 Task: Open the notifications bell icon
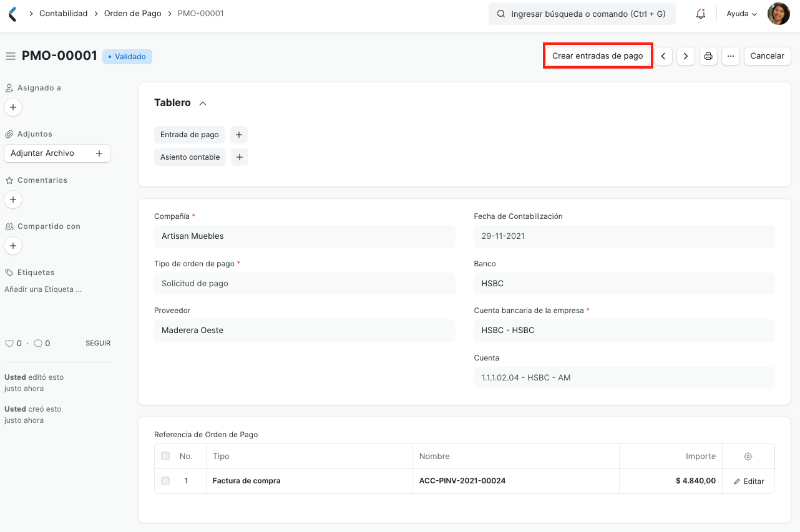pyautogui.click(x=701, y=14)
